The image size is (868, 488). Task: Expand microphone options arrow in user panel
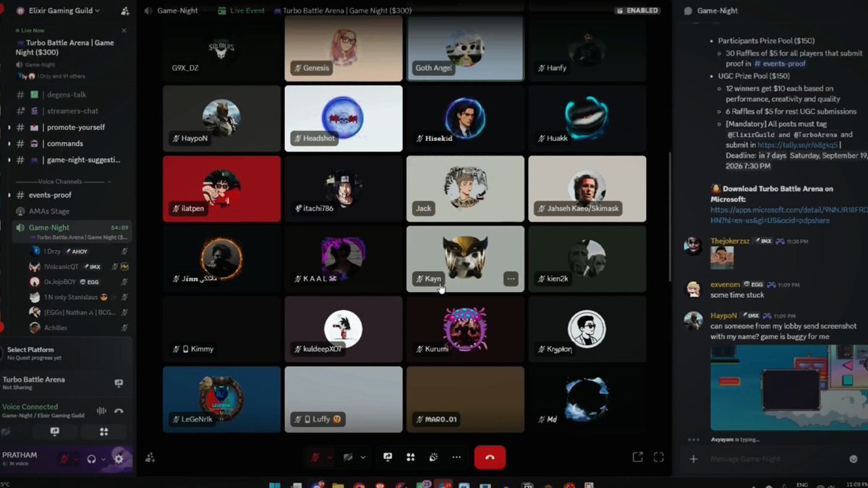point(76,459)
